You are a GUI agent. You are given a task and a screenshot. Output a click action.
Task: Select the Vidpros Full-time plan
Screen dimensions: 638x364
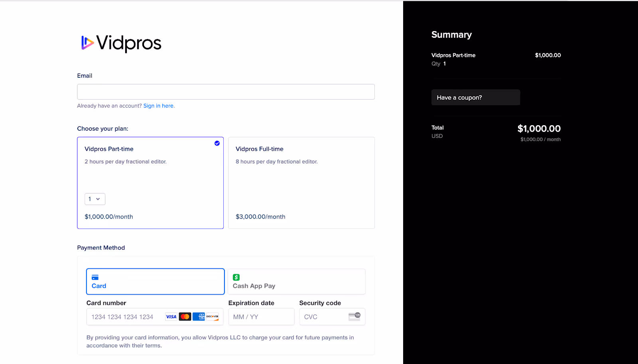pyautogui.click(x=301, y=183)
